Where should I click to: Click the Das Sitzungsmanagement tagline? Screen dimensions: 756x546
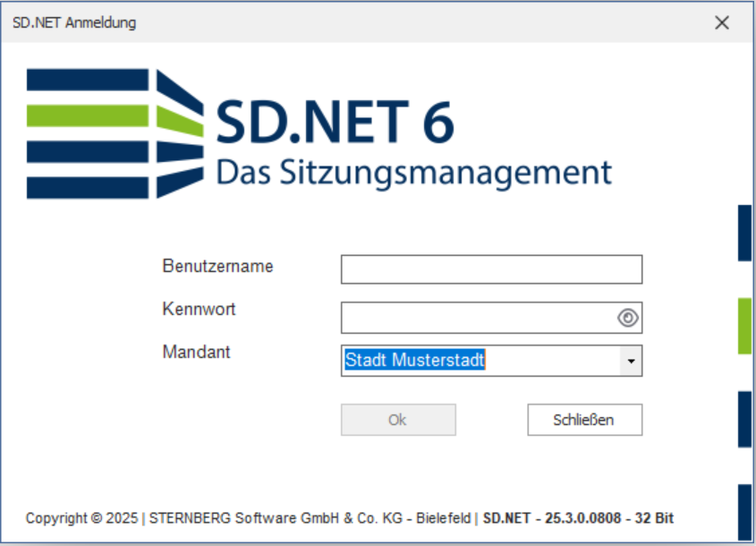(413, 171)
